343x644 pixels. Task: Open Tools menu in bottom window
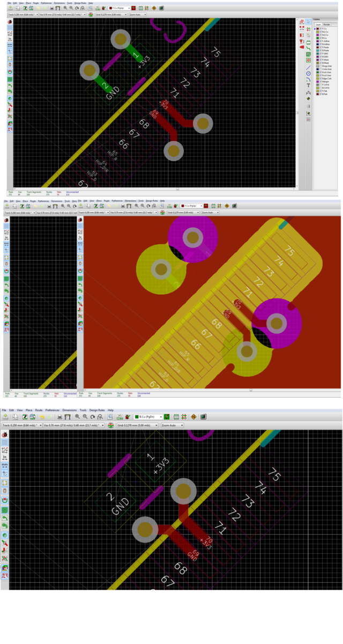[83, 410]
